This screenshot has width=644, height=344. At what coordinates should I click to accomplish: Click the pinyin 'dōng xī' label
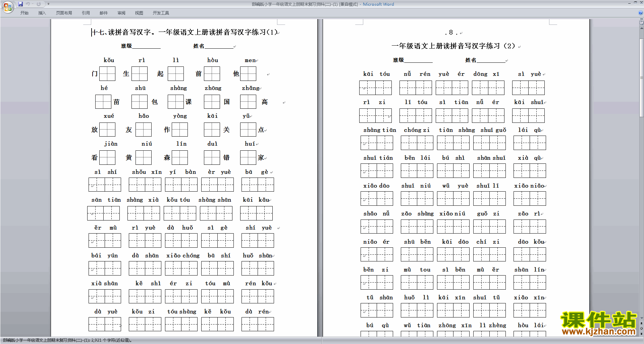[x=486, y=74]
